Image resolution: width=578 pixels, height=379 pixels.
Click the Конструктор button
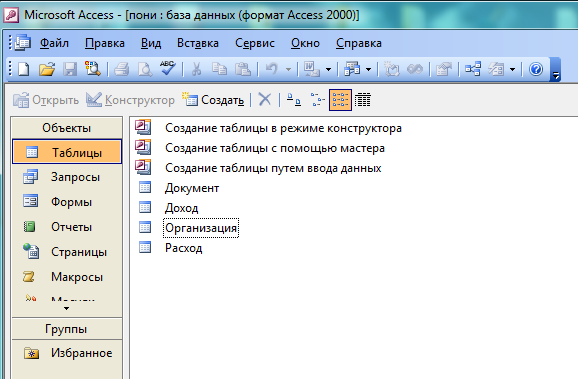130,100
